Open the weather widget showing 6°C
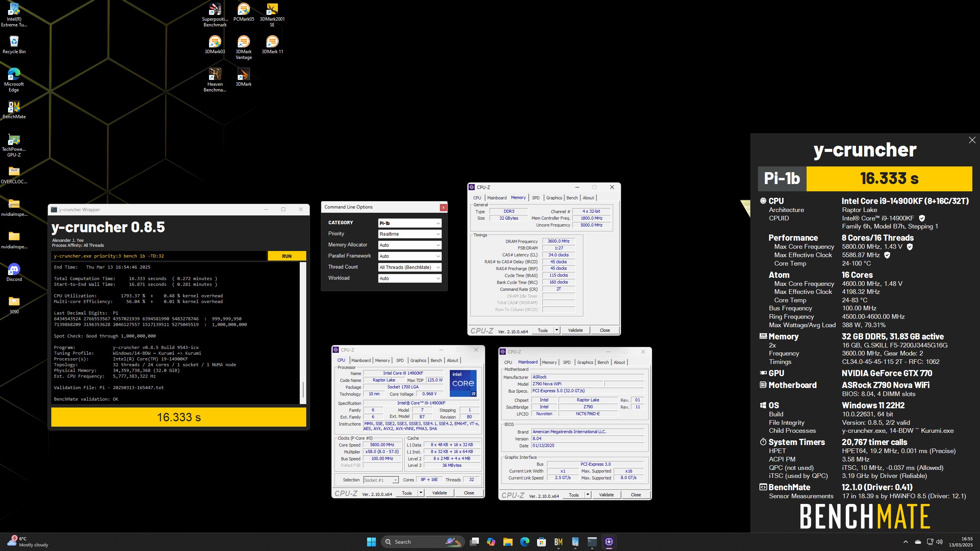The height and width of the screenshot is (551, 980). click(x=28, y=541)
